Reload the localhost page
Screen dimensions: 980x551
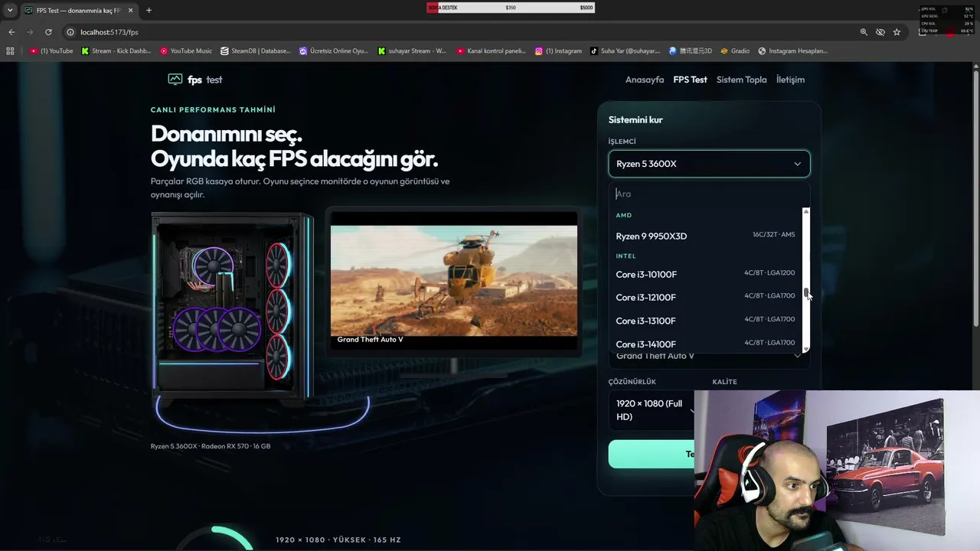click(x=48, y=32)
